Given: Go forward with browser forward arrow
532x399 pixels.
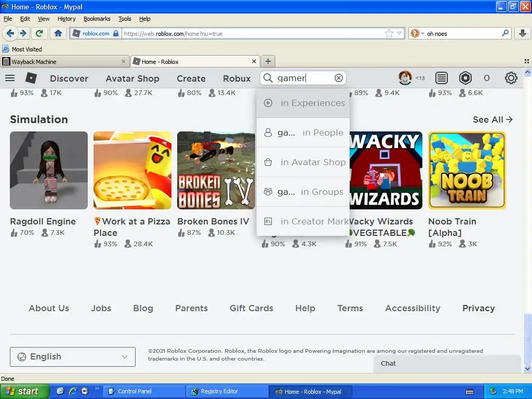Looking at the screenshot, I should pyautogui.click(x=23, y=33).
